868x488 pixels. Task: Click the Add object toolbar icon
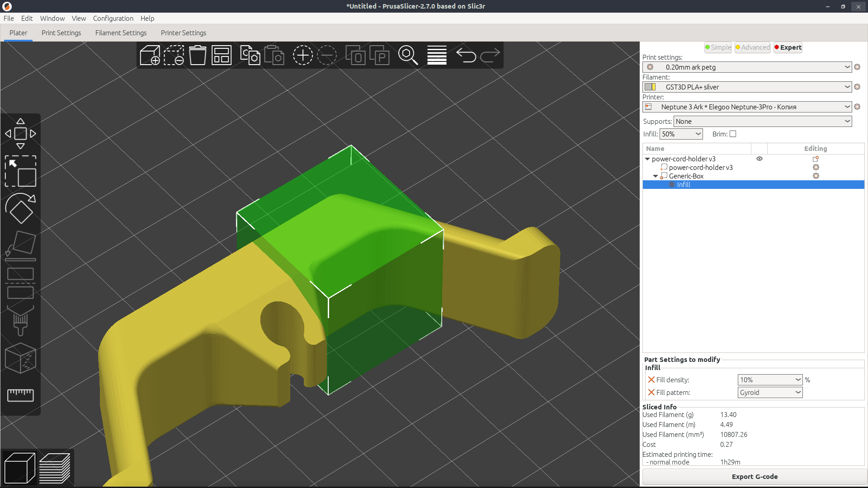(150, 55)
